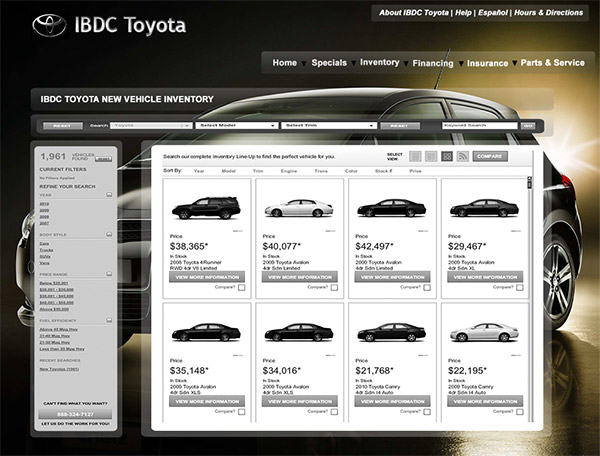Open the Help link
Screen dimensions: 600x456
tap(463, 13)
